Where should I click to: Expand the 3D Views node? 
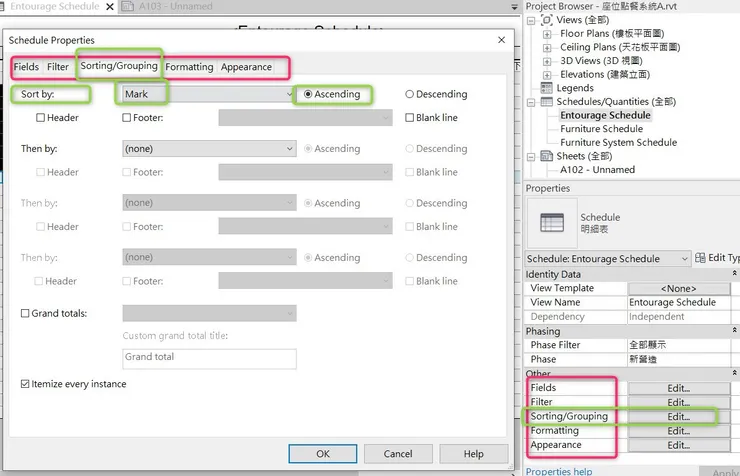click(x=547, y=62)
